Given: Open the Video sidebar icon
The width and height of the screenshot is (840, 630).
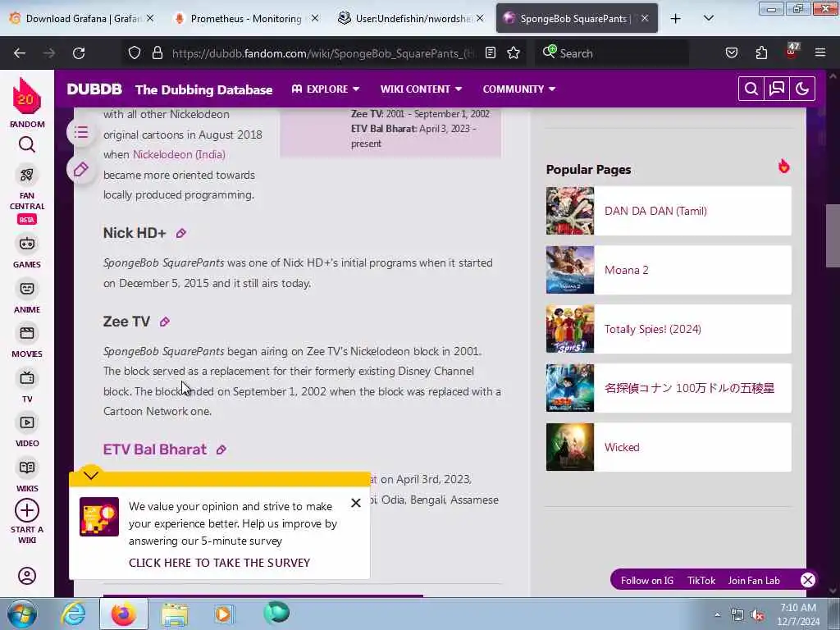Looking at the screenshot, I should [27, 422].
